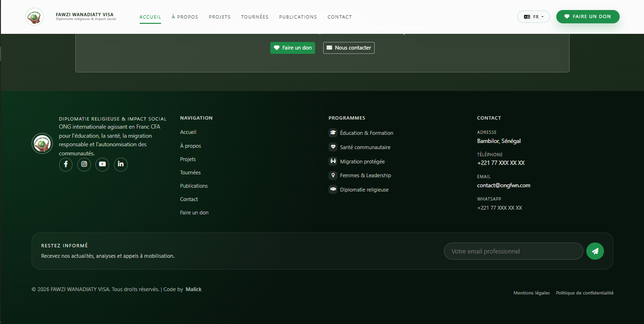The image size is (644, 324).
Task: Click the Femmes & Leadership icon
Action: [333, 175]
